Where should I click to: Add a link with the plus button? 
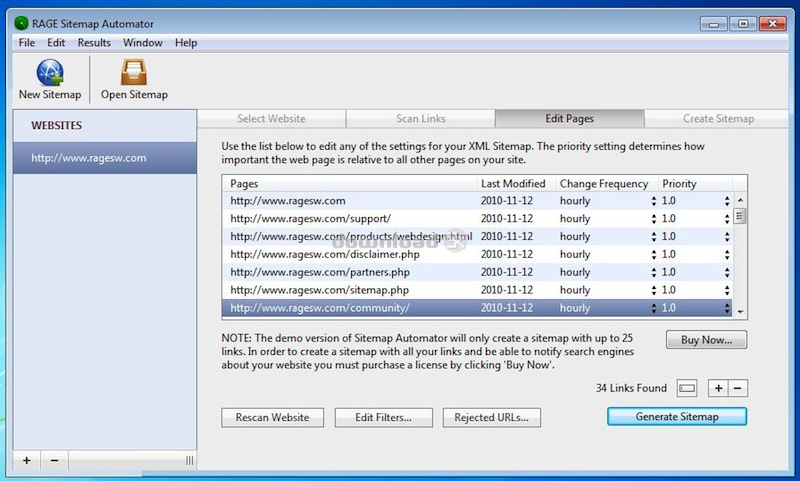coord(718,388)
